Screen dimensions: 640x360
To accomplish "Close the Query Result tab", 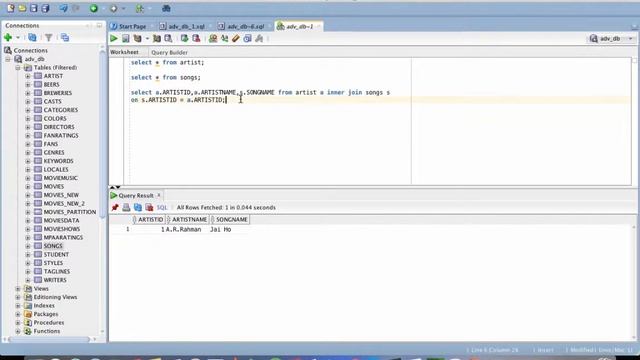I will [x=159, y=195].
